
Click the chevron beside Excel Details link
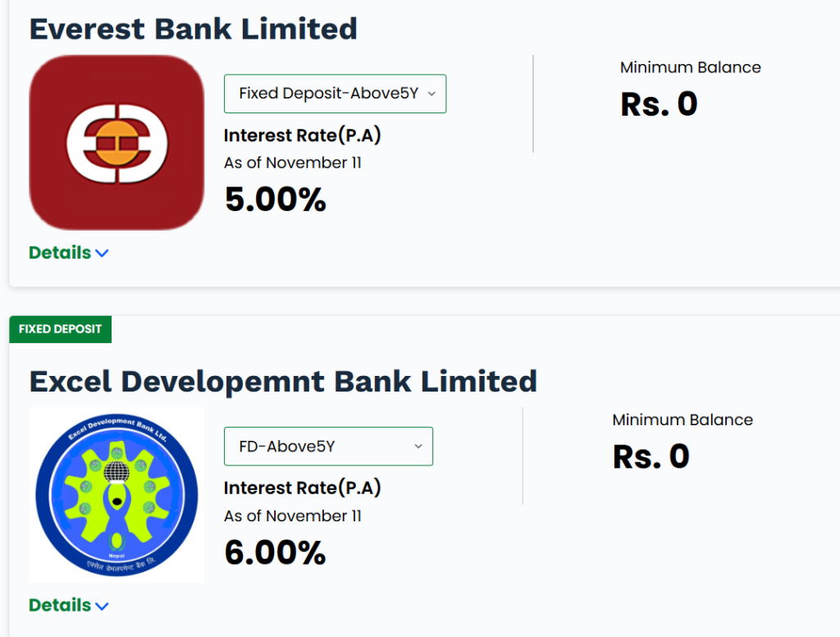[x=103, y=606]
